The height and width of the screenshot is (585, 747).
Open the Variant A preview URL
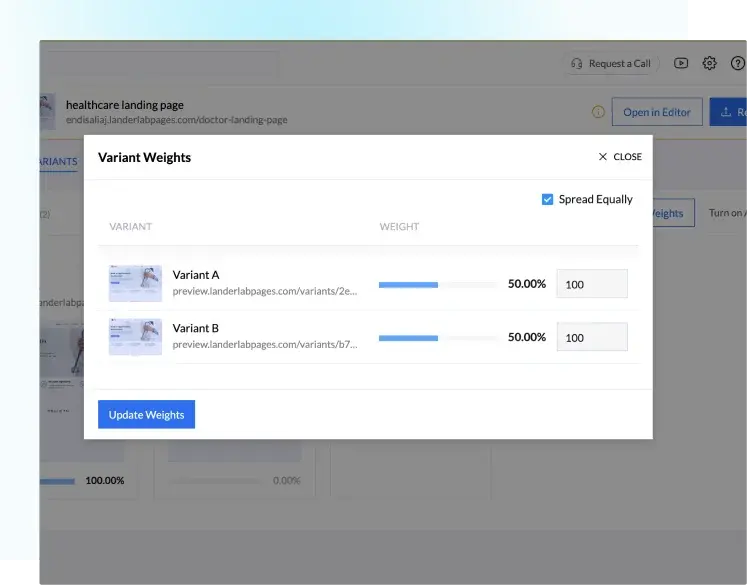point(264,291)
